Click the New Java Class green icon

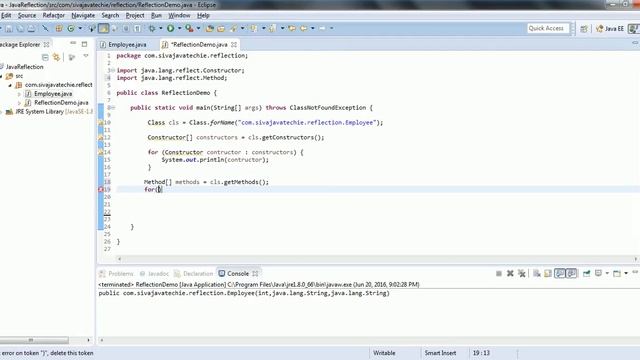(71, 28)
